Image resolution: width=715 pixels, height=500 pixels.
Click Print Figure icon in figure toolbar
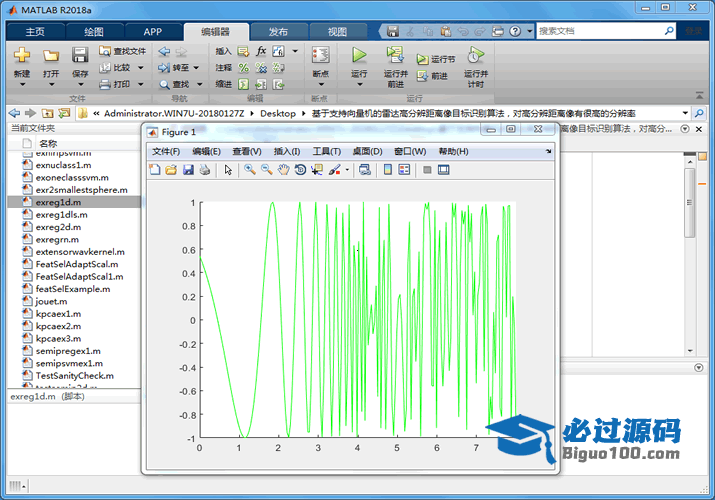coord(205,170)
